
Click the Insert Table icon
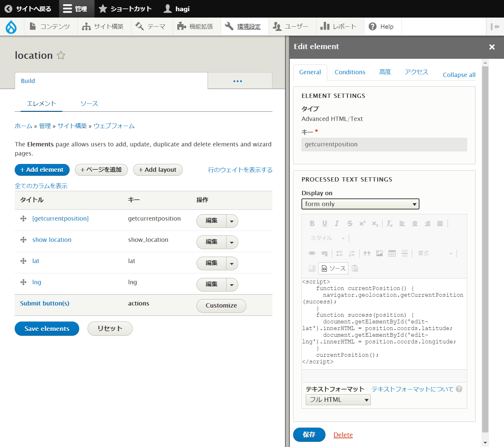392,253
